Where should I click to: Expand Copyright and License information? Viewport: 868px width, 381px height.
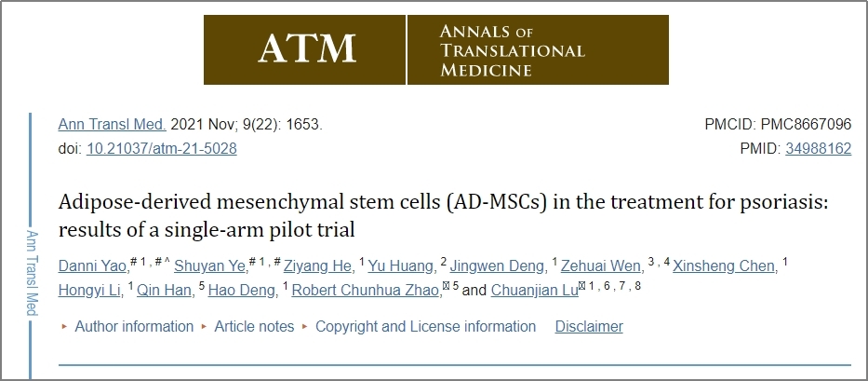point(425,327)
